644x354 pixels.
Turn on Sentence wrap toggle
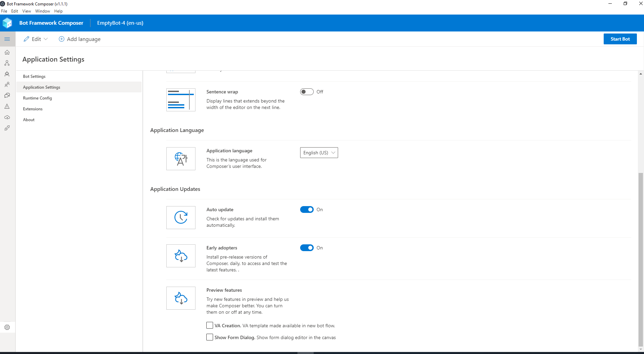[x=307, y=92]
